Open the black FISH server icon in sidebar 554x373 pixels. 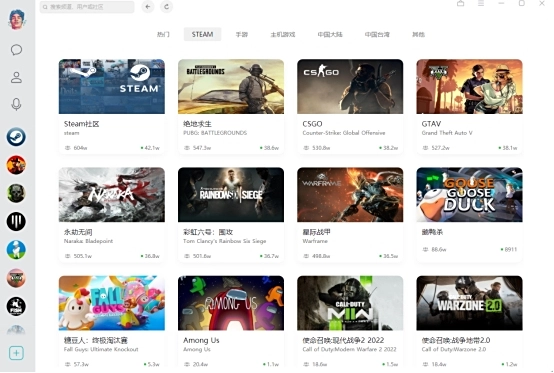(x=16, y=306)
